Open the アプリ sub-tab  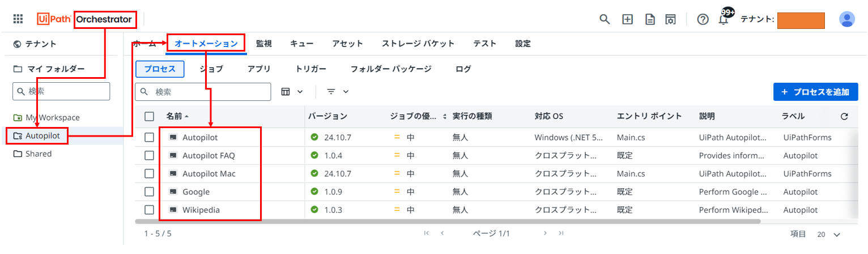tap(259, 69)
